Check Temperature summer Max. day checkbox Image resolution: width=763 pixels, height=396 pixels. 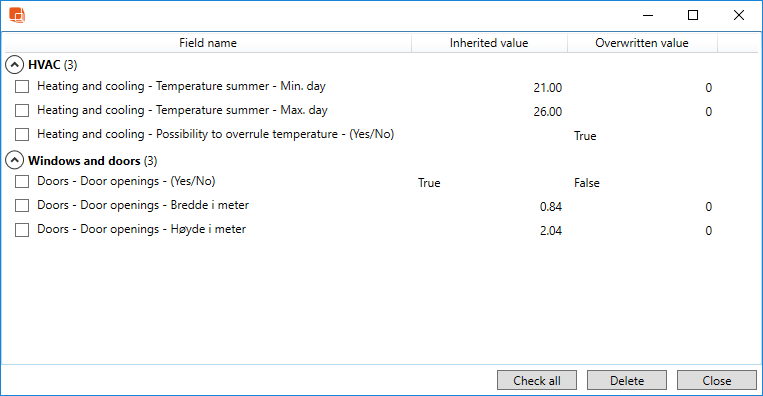click(22, 110)
